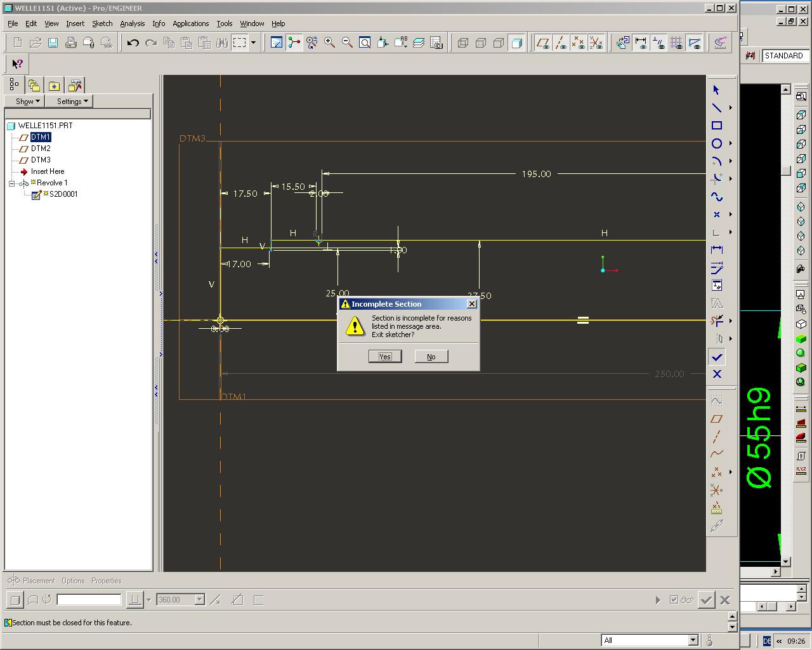Select the Rectangle sketch tool
The height and width of the screenshot is (650, 812).
[716, 126]
